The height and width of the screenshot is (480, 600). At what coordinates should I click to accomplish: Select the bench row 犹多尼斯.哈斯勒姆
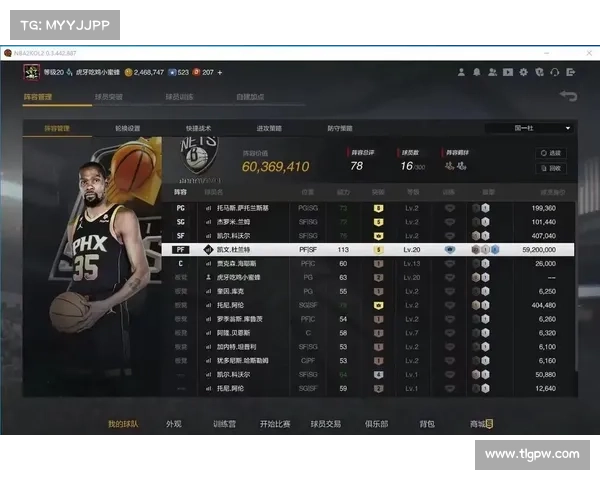(368, 361)
